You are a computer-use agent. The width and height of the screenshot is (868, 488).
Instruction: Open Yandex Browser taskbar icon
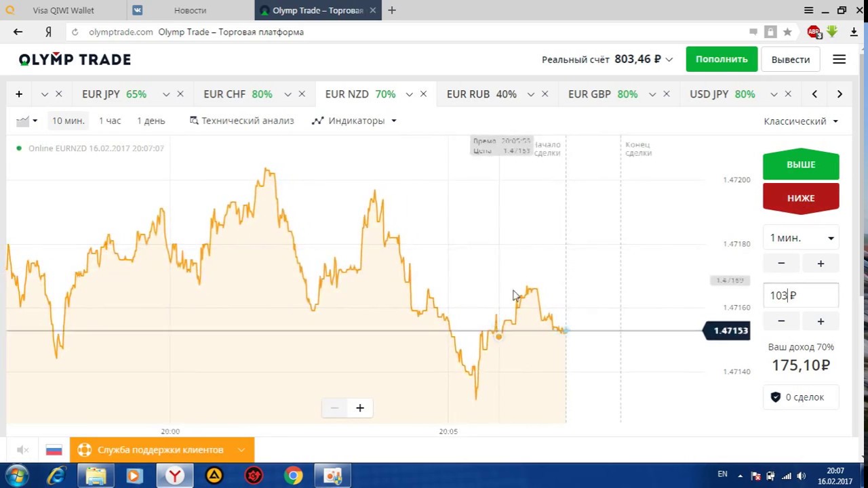click(x=175, y=476)
